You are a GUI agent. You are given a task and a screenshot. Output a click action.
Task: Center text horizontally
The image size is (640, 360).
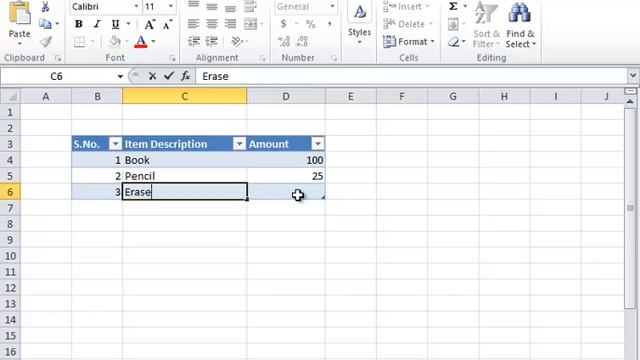[x=211, y=24]
